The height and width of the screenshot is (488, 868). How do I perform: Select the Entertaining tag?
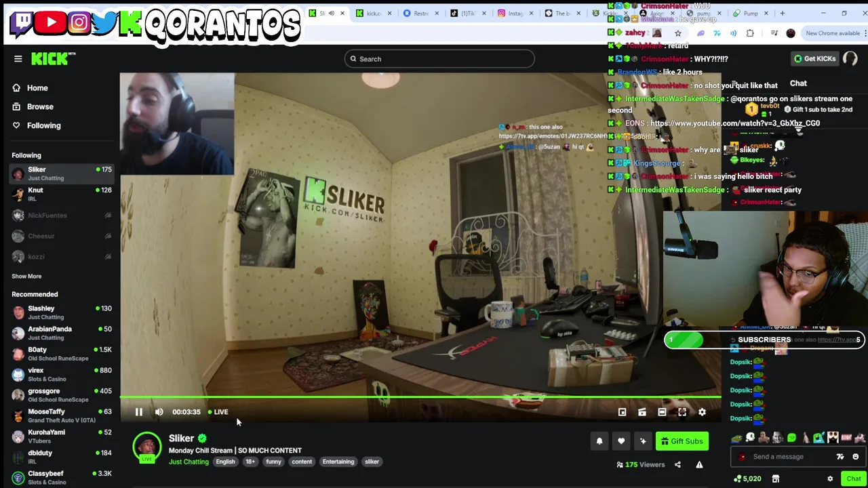(x=338, y=462)
